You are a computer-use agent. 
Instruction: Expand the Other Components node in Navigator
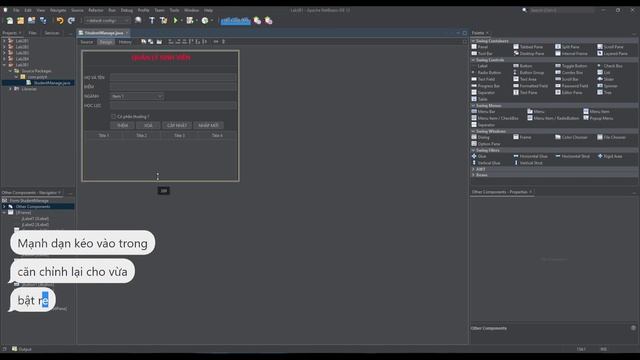tap(4, 207)
